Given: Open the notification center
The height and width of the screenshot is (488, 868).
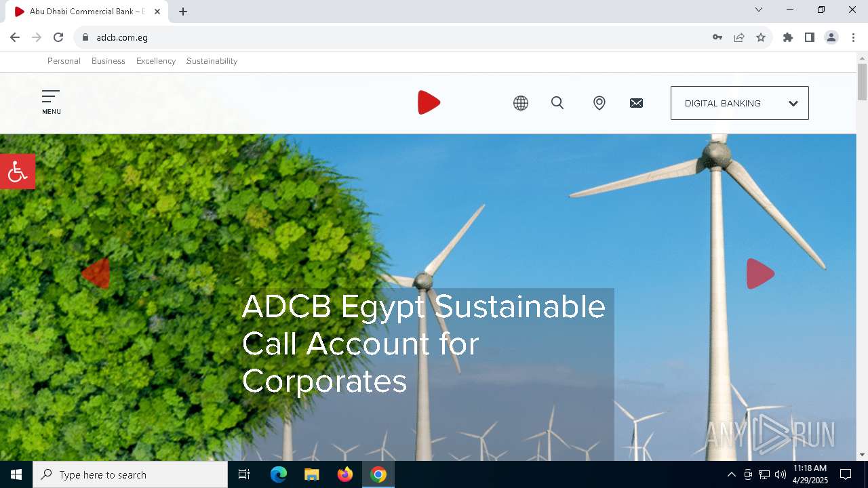Looking at the screenshot, I should coord(846,474).
